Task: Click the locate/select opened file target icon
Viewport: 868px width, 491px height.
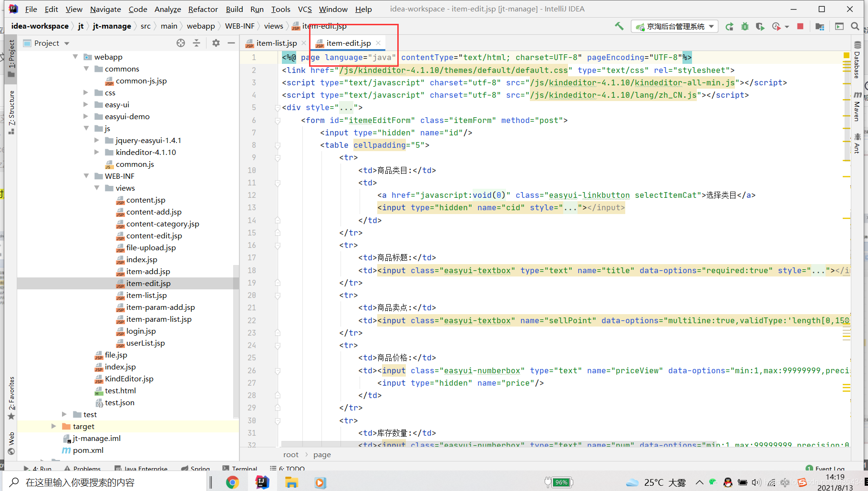Action: 181,43
